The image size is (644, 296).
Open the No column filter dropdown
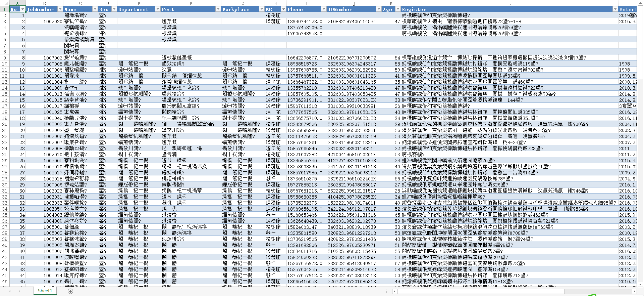[22, 9]
